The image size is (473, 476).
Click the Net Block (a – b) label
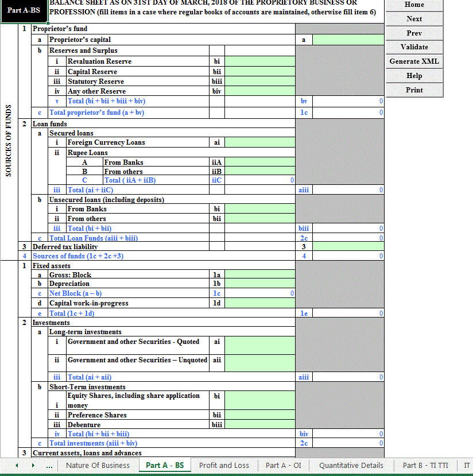click(75, 293)
